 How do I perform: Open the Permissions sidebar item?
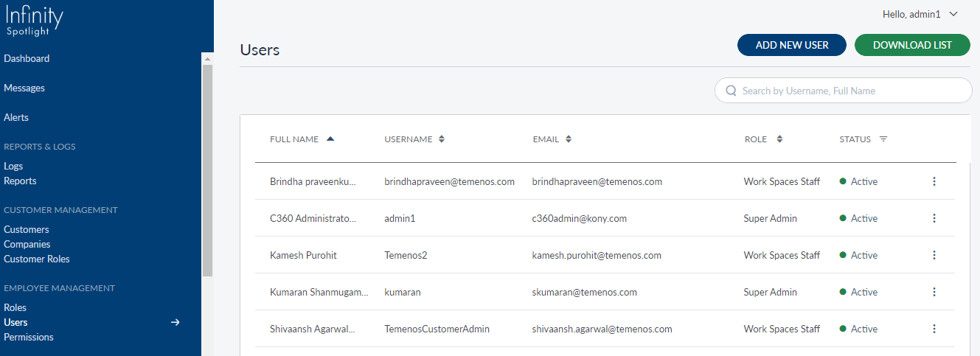(x=29, y=337)
